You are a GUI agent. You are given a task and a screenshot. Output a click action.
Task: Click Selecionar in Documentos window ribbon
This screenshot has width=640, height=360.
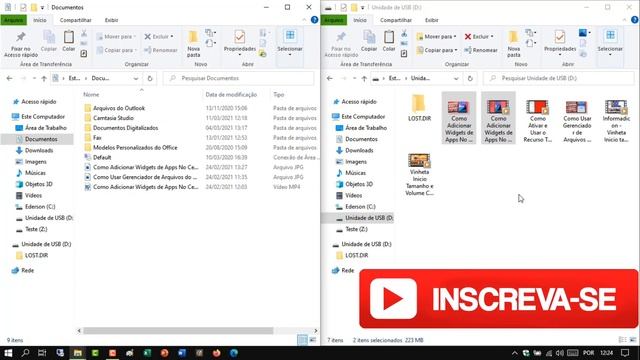[x=290, y=42]
